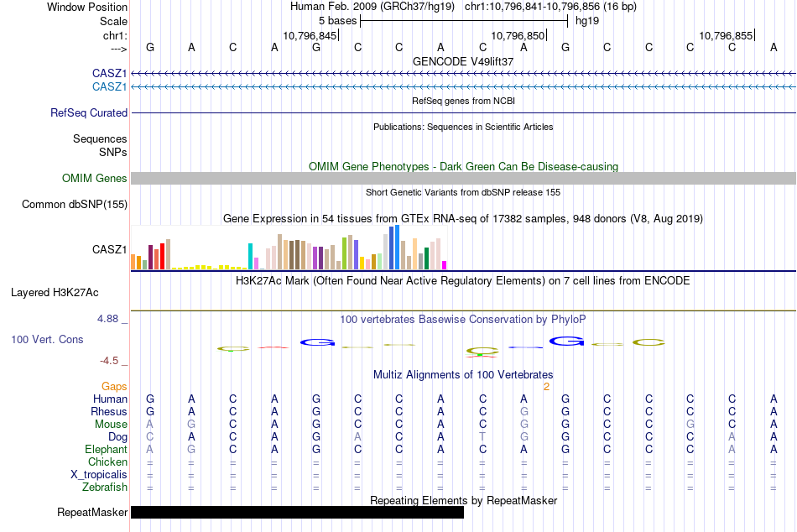The image size is (797, 532).
Task: Click the Sequences track label
Action: click(x=100, y=138)
